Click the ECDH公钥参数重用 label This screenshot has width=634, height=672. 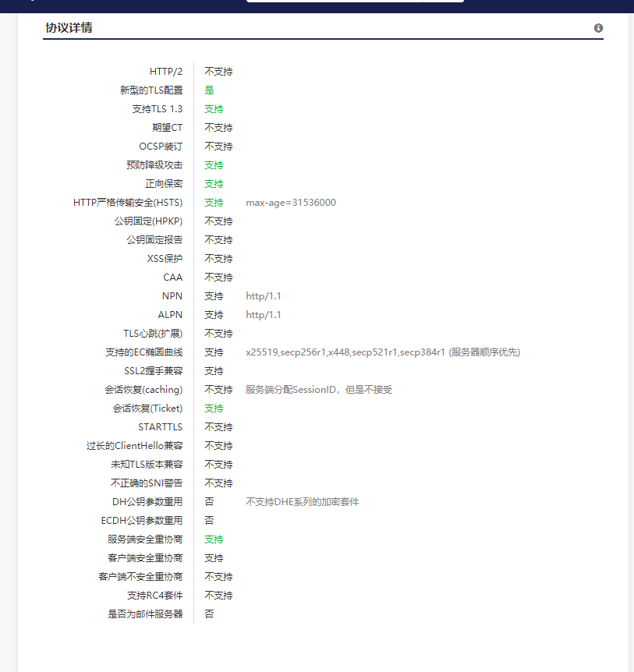142,521
